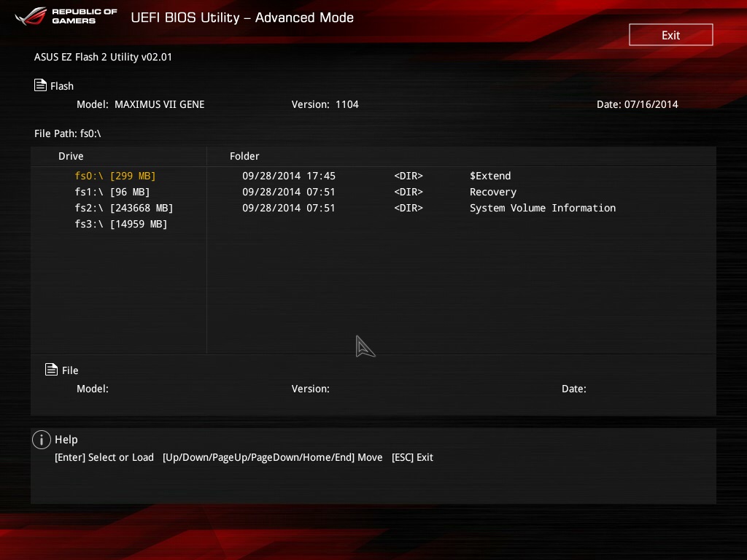Click the Drive column header

pyautogui.click(x=71, y=156)
